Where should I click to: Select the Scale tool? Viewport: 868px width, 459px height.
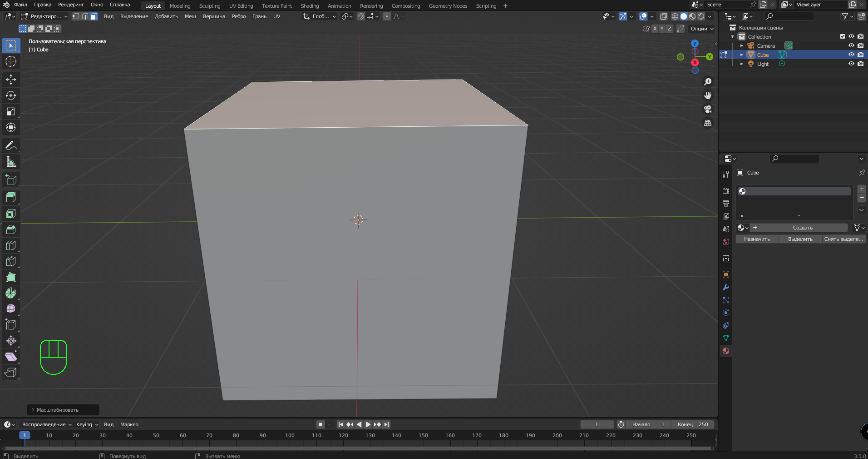pos(11,111)
